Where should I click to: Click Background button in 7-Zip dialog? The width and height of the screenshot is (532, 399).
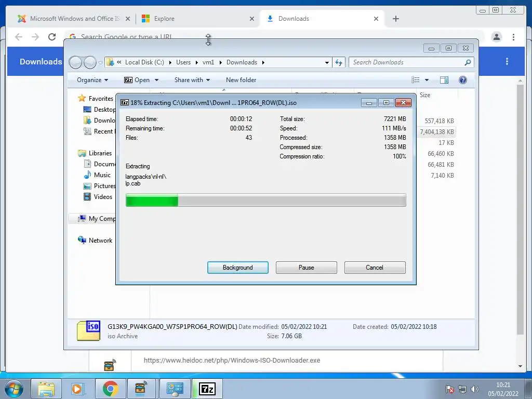click(x=237, y=268)
